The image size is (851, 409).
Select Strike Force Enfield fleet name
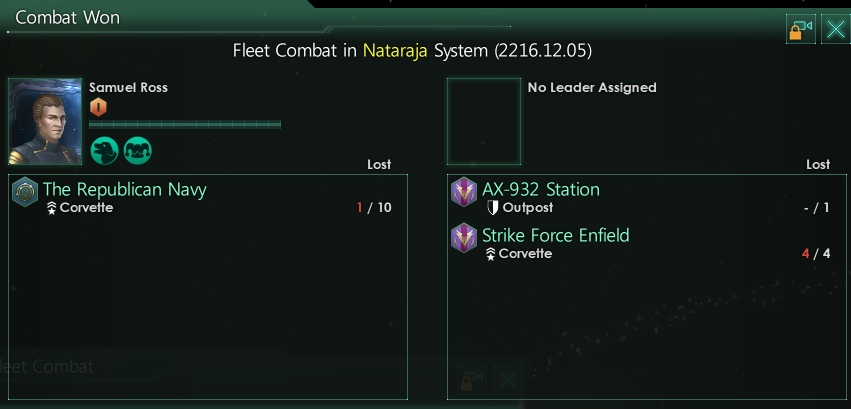tap(556, 235)
